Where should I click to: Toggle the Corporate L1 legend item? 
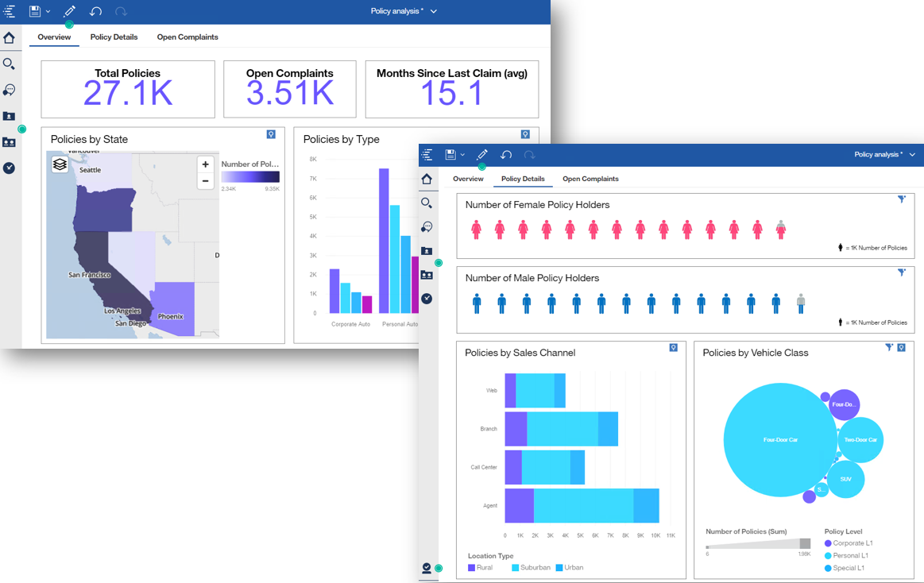tap(849, 543)
